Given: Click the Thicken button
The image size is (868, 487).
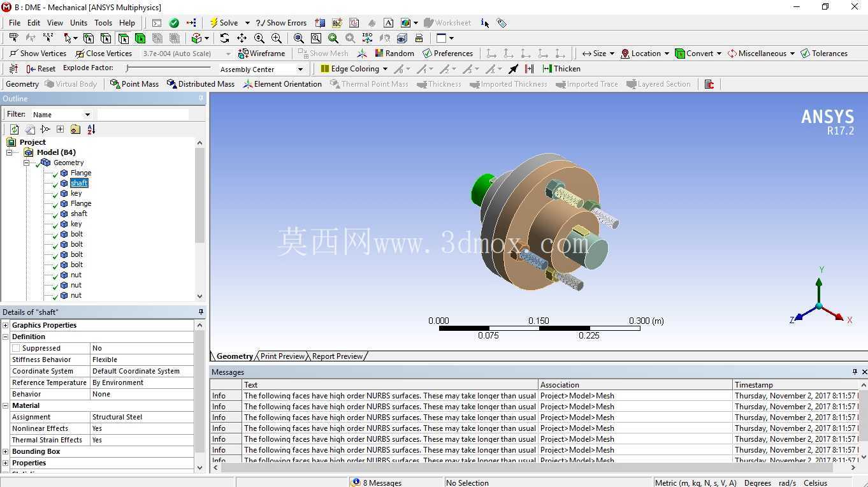Looking at the screenshot, I should 561,69.
